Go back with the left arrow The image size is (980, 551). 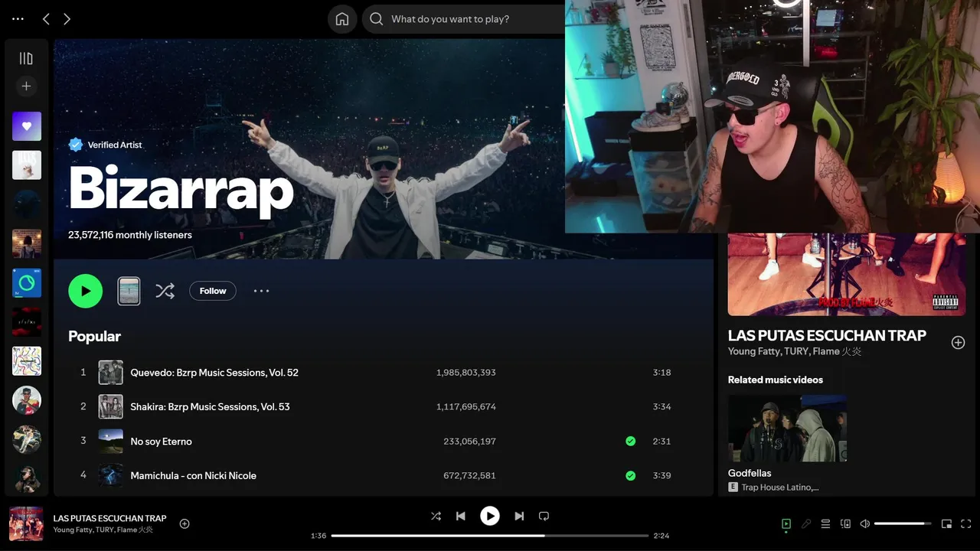point(46,19)
